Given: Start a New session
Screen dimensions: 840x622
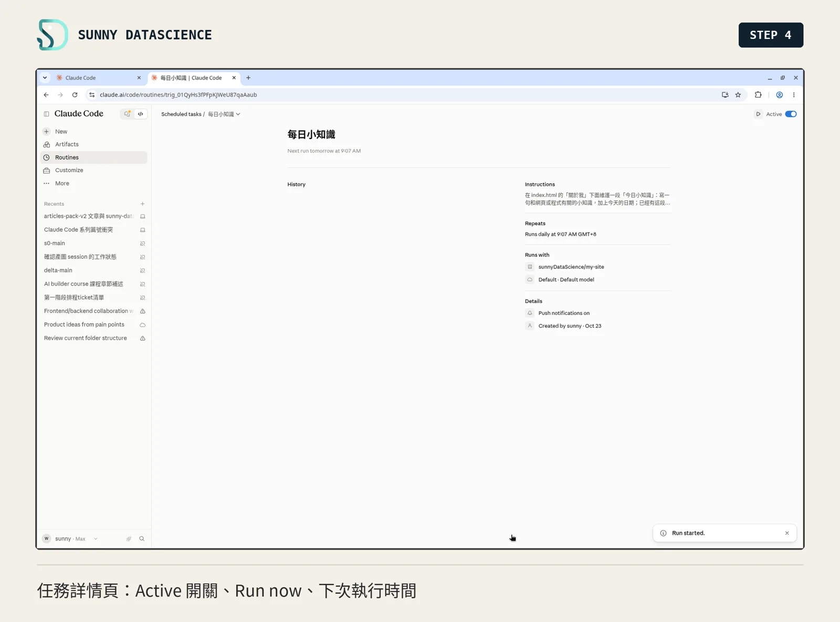Looking at the screenshot, I should click(94, 132).
